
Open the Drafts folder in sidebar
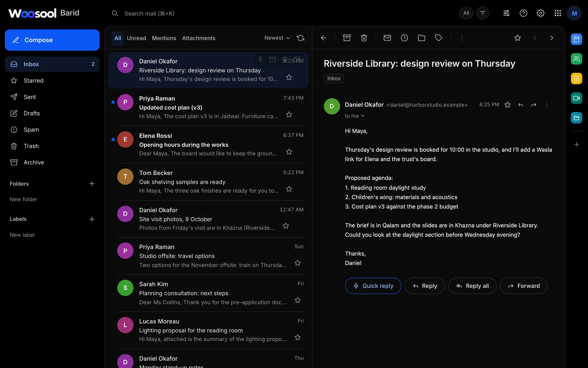pyautogui.click(x=52, y=113)
